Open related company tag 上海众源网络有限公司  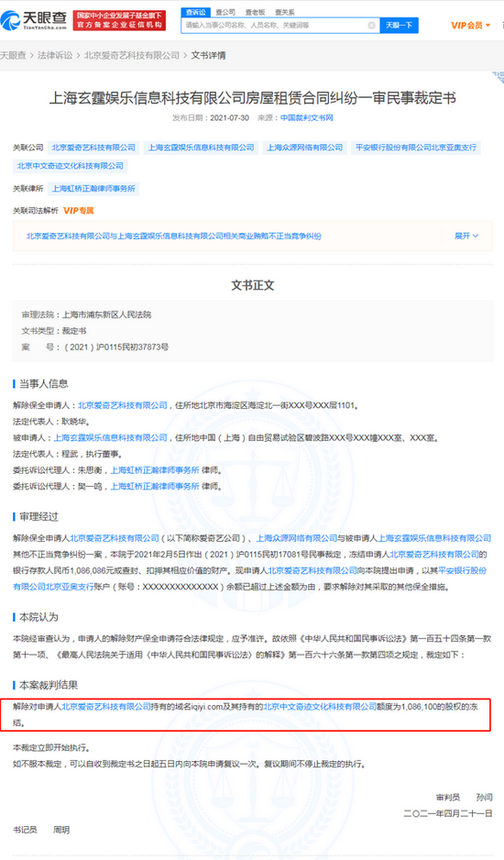pos(305,148)
